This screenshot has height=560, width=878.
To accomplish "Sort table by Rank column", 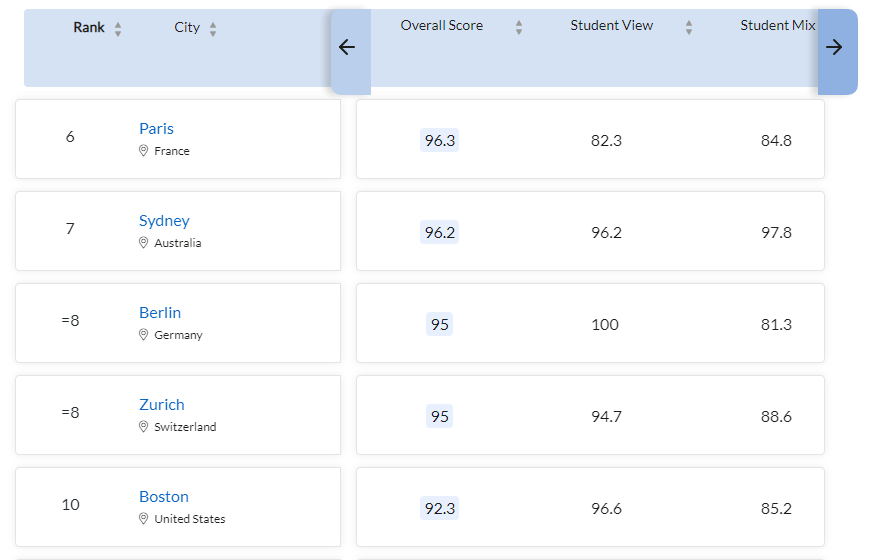I will [118, 29].
